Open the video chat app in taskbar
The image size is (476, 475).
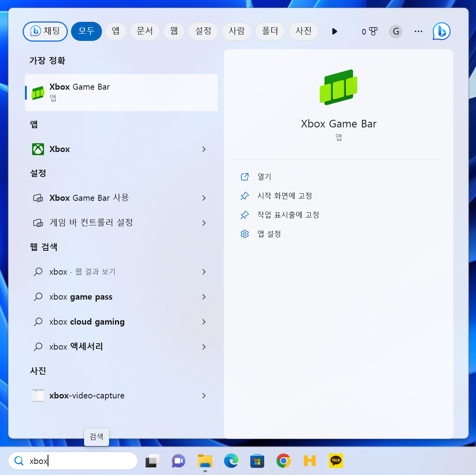178,461
